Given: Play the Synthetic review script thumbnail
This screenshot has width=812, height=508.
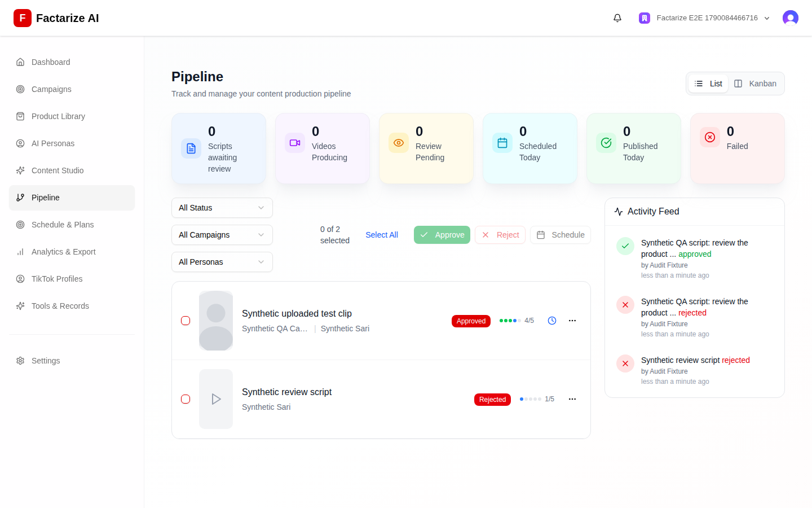Looking at the screenshot, I should coord(216,399).
